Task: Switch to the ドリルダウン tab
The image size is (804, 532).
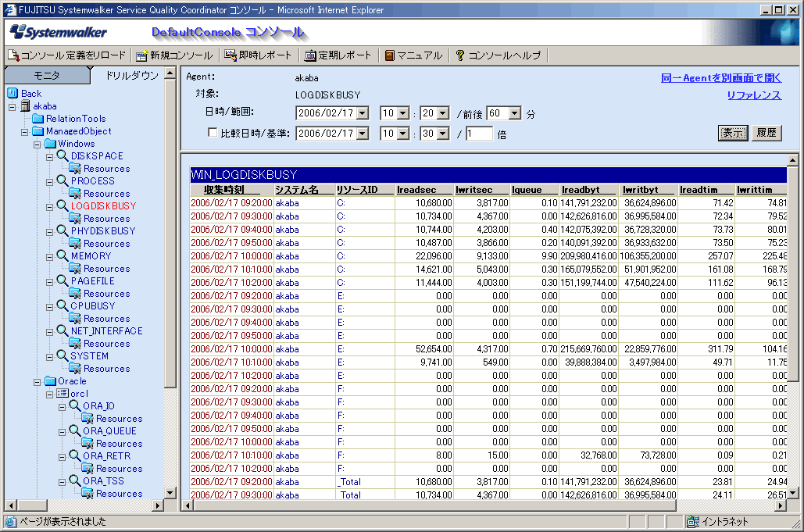Action: (132, 75)
